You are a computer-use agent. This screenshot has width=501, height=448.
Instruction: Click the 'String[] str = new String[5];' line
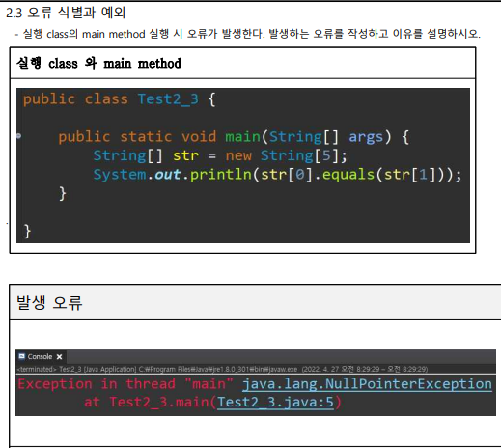pos(220,155)
